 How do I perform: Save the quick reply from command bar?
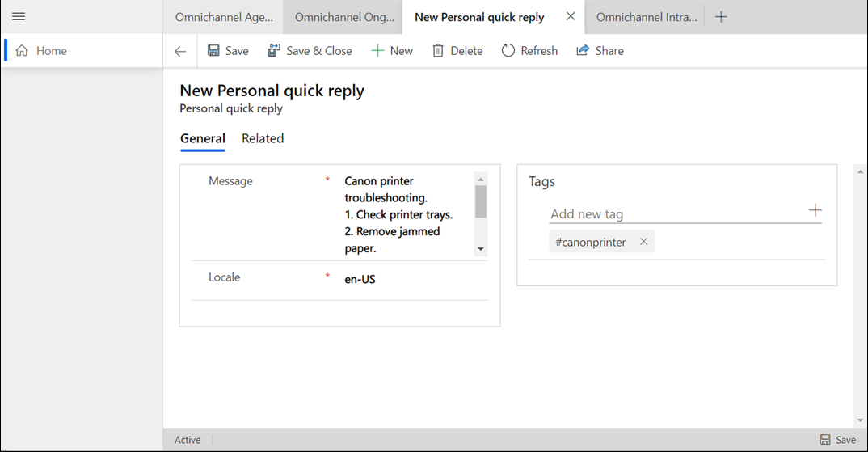[228, 51]
